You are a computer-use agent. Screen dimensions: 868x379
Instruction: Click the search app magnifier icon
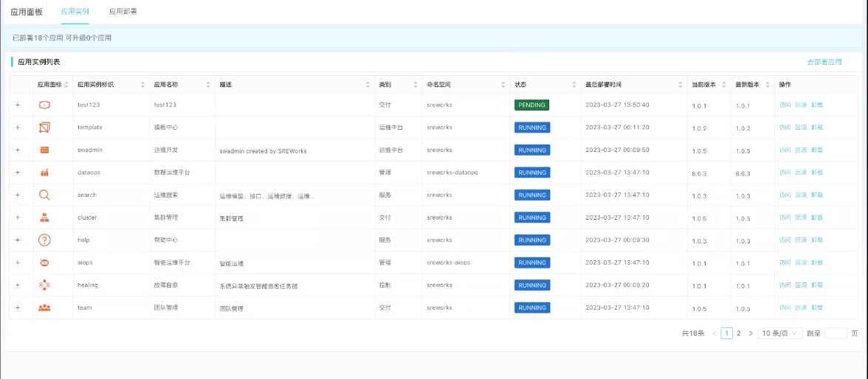click(44, 195)
